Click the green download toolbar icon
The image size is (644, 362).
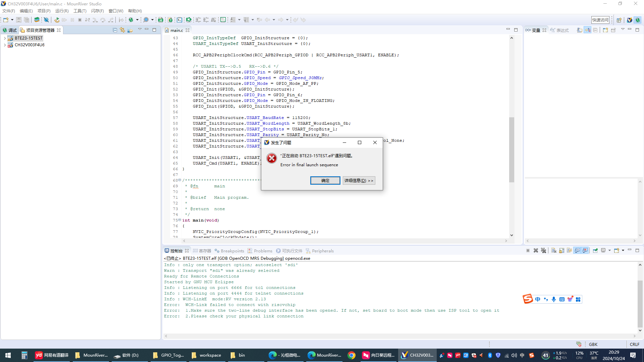point(189,20)
